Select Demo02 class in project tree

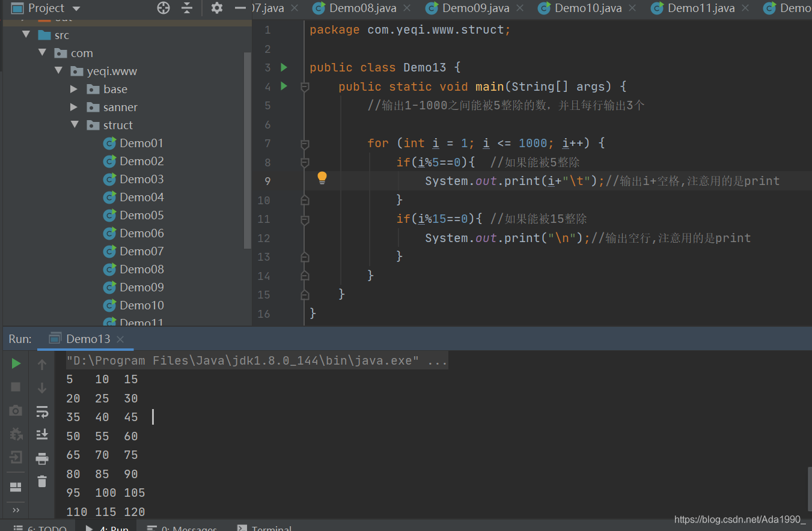click(x=133, y=161)
